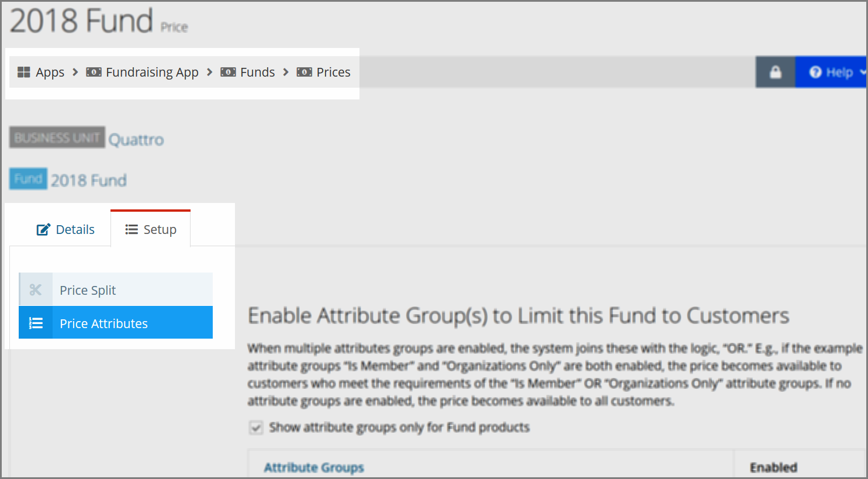Click the money icon beside Prices

(x=304, y=72)
